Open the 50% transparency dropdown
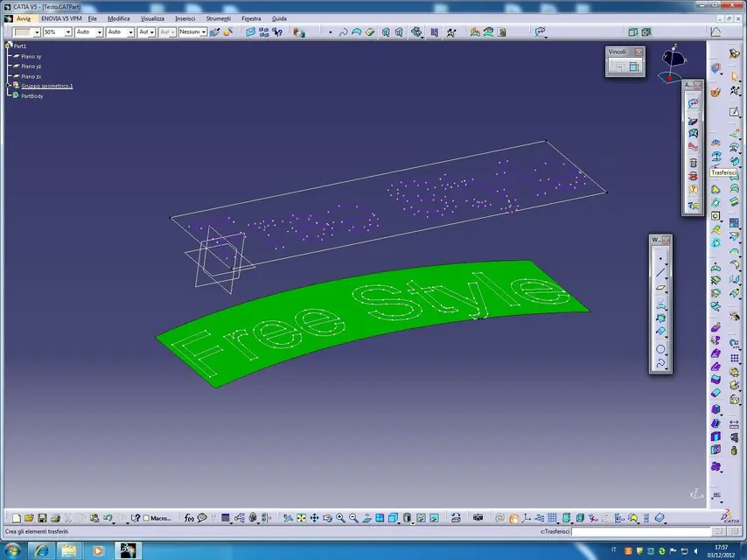The image size is (747, 560). [68, 31]
